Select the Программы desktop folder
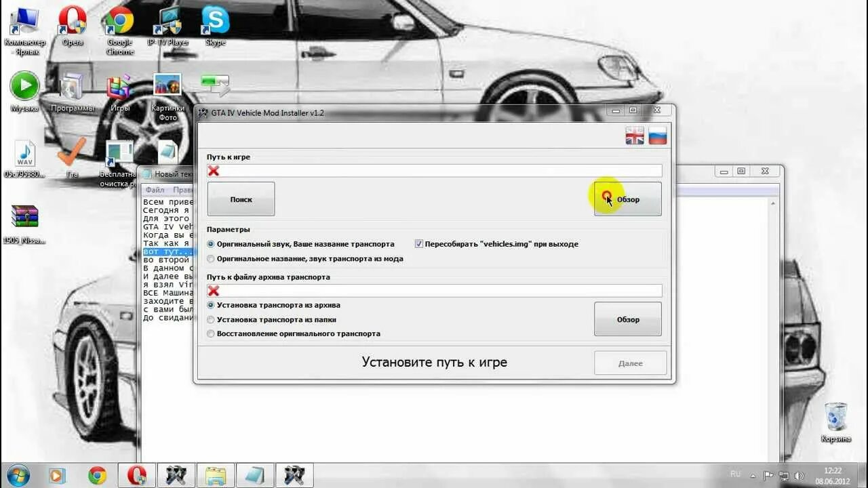This screenshot has width=868, height=488. click(73, 92)
